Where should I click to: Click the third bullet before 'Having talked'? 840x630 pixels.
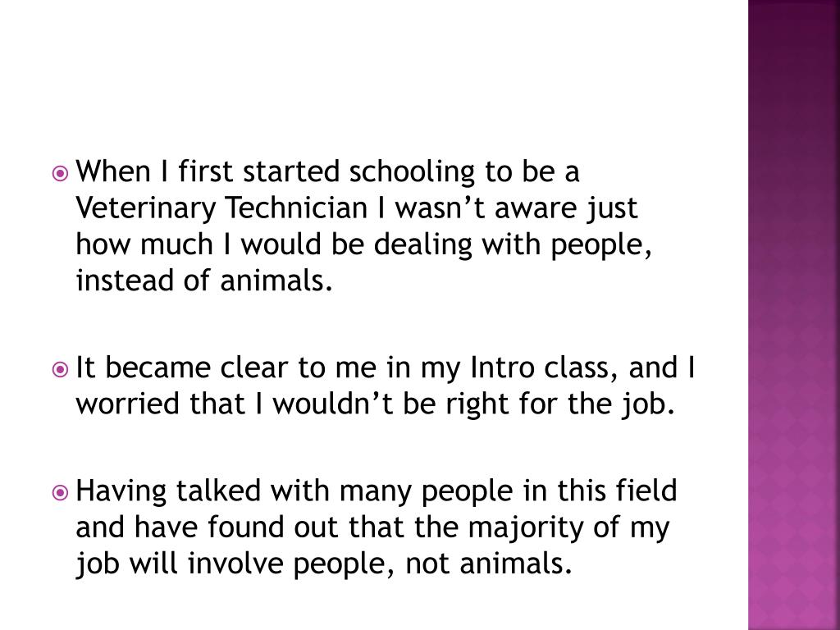[x=60, y=493]
